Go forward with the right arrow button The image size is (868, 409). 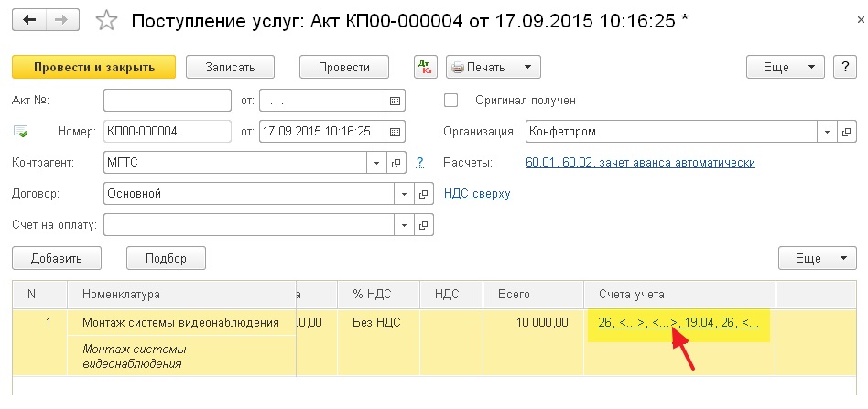click(x=62, y=20)
